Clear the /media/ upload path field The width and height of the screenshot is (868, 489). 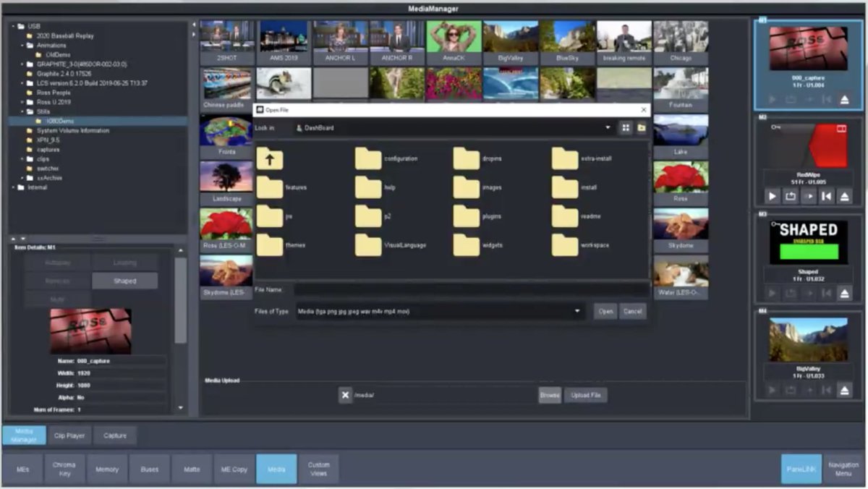click(345, 395)
